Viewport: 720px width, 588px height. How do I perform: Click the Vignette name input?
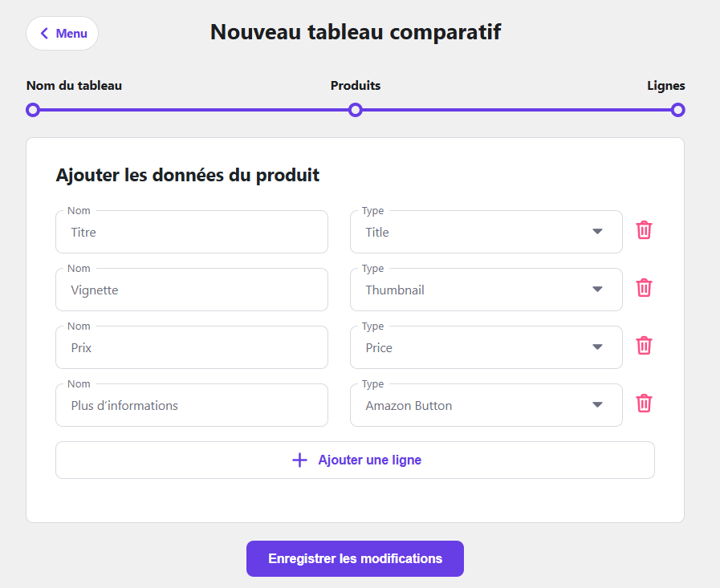click(191, 290)
